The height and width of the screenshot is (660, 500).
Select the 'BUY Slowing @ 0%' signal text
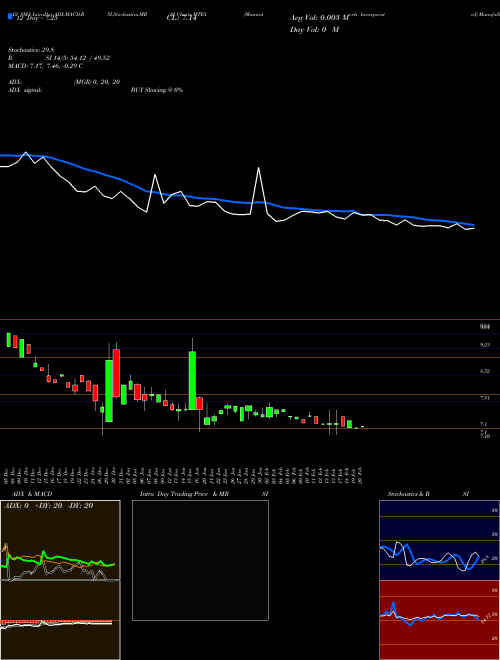pos(157,90)
